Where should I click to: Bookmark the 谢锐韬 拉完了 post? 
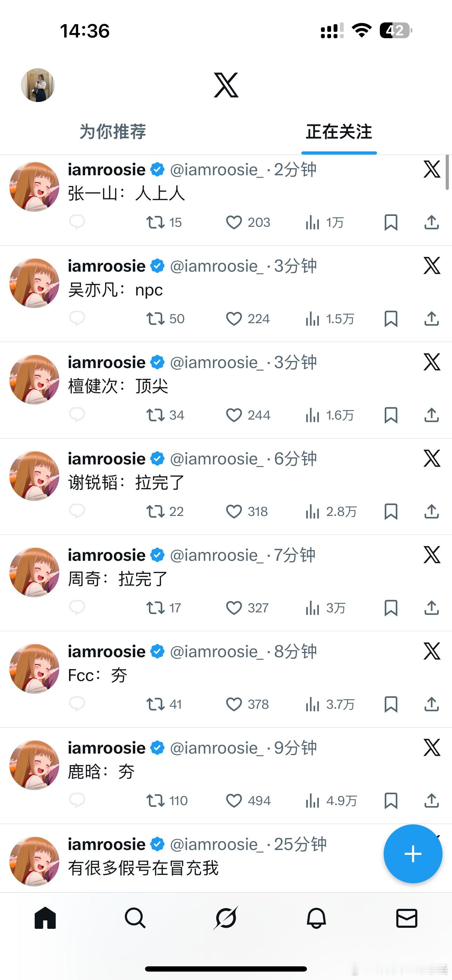(x=391, y=511)
